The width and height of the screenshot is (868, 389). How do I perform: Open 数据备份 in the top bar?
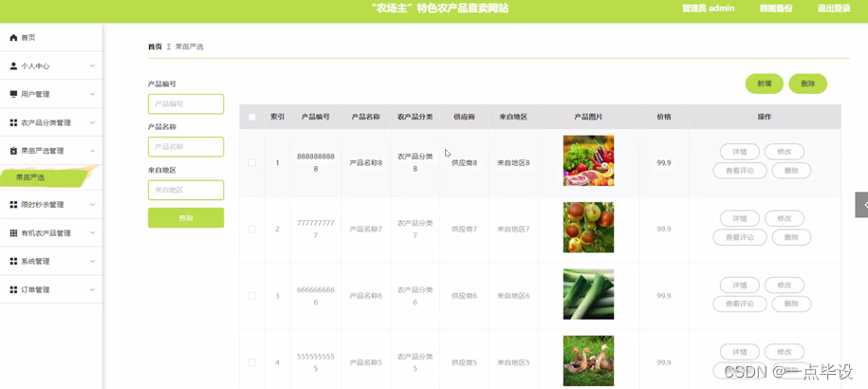(776, 9)
